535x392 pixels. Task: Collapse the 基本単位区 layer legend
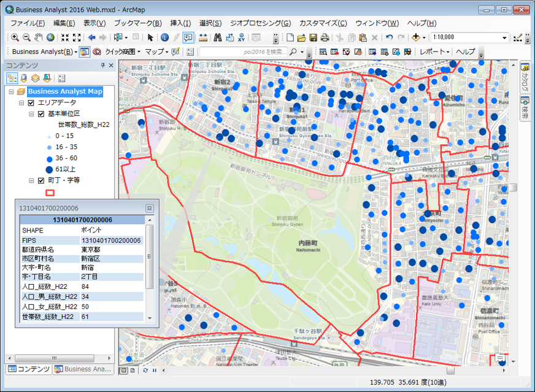(31, 114)
